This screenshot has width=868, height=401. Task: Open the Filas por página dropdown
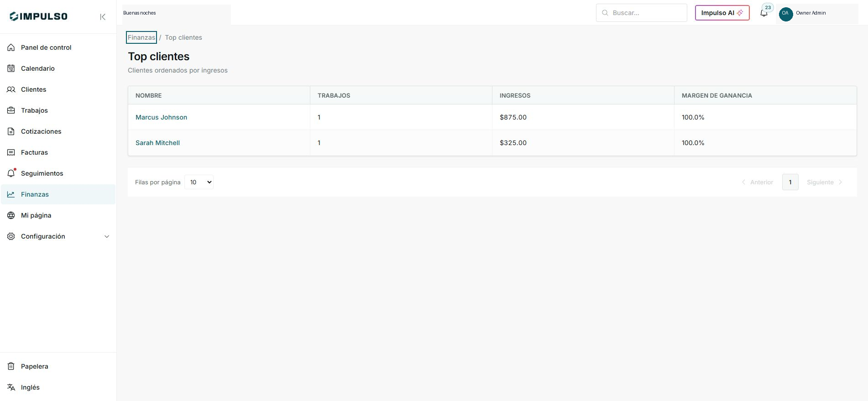(199, 182)
